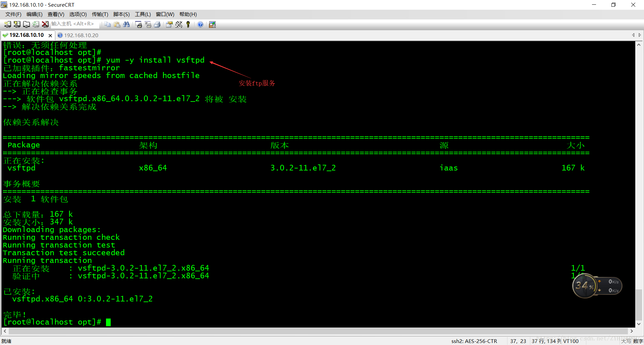Screen dimensions: 644x345
Task: Click the 'Package' column header text
Action: [24, 145]
